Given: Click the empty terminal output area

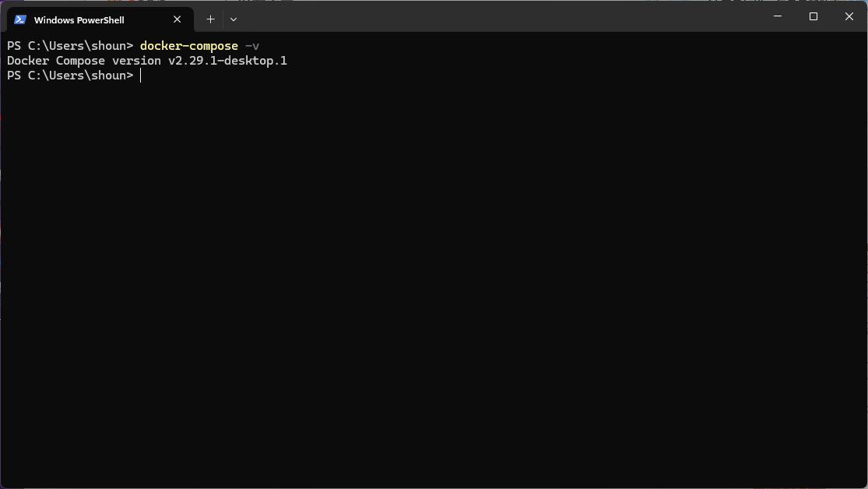Looking at the screenshot, I should [x=428, y=273].
